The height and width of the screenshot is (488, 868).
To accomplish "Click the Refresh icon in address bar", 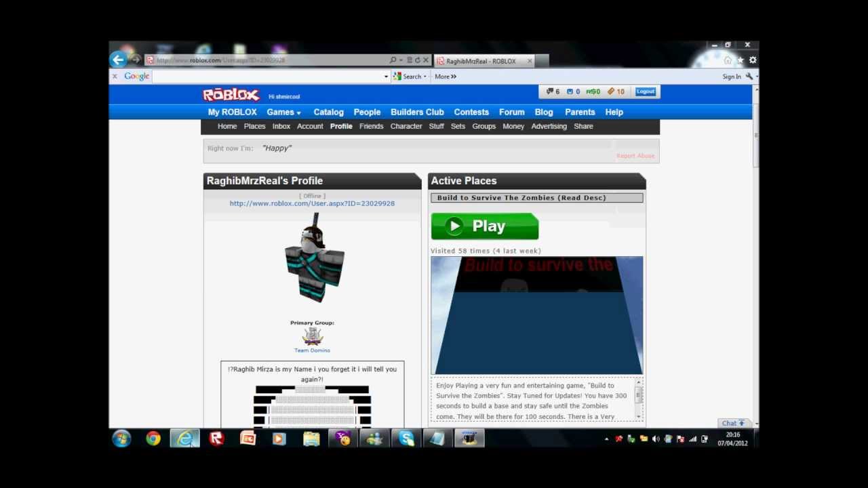I will [417, 60].
